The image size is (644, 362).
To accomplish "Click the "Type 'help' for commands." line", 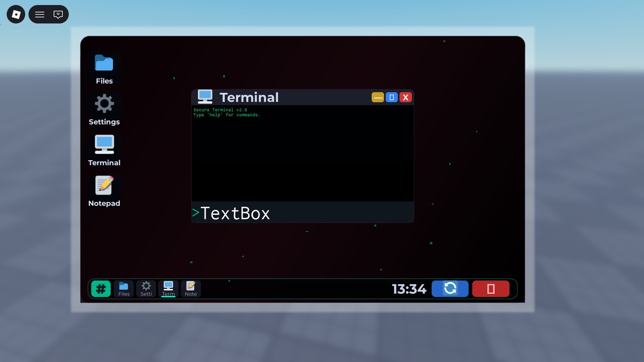I will click(227, 115).
